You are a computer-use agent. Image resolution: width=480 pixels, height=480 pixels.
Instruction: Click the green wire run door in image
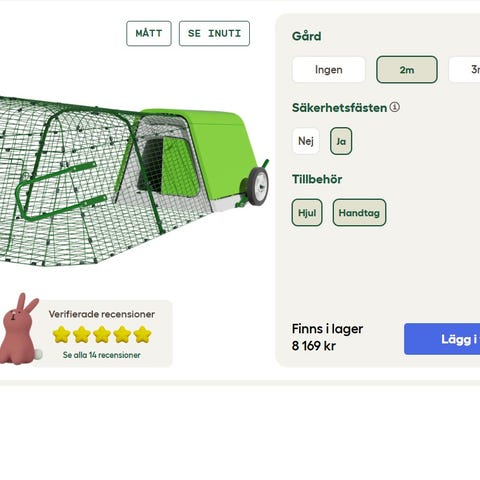click(62, 191)
